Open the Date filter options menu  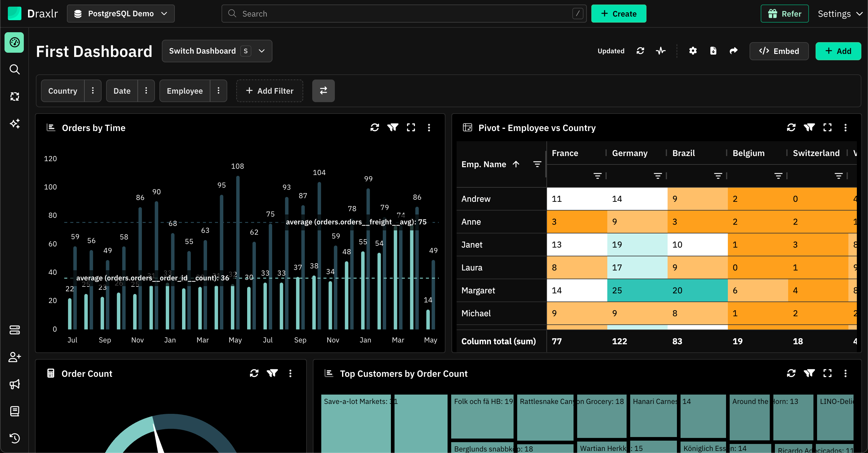click(x=146, y=91)
